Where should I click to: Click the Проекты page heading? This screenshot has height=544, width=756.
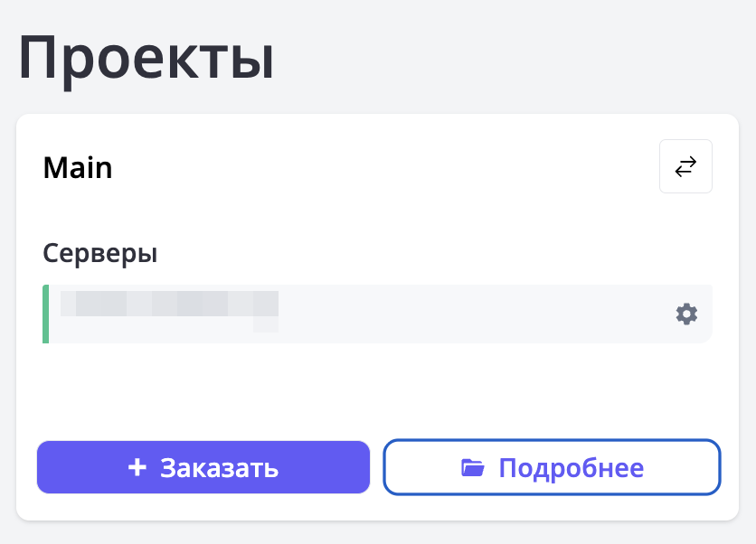pos(146,58)
